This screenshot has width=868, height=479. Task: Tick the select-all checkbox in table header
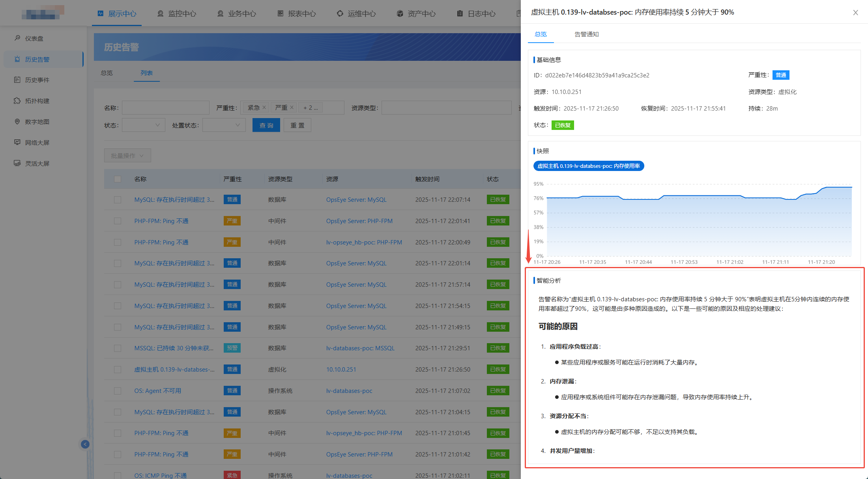pyautogui.click(x=118, y=179)
